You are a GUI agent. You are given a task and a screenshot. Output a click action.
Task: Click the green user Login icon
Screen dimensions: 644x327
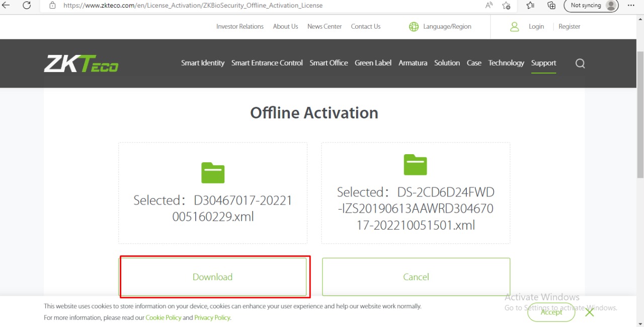pos(514,27)
